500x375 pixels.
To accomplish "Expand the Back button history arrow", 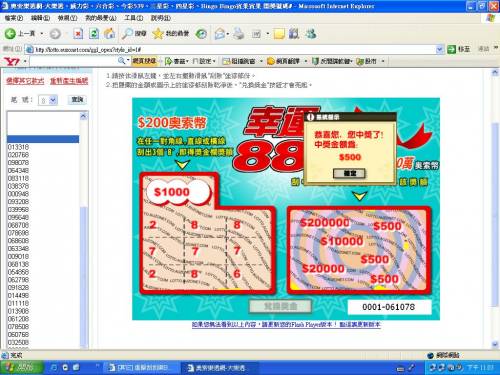I will (42, 34).
